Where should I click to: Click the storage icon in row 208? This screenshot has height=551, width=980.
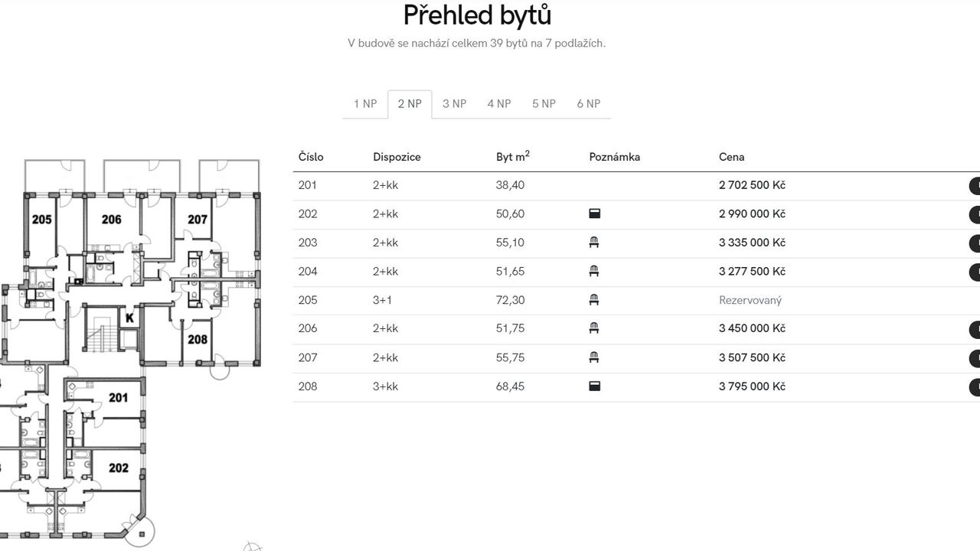pos(594,386)
